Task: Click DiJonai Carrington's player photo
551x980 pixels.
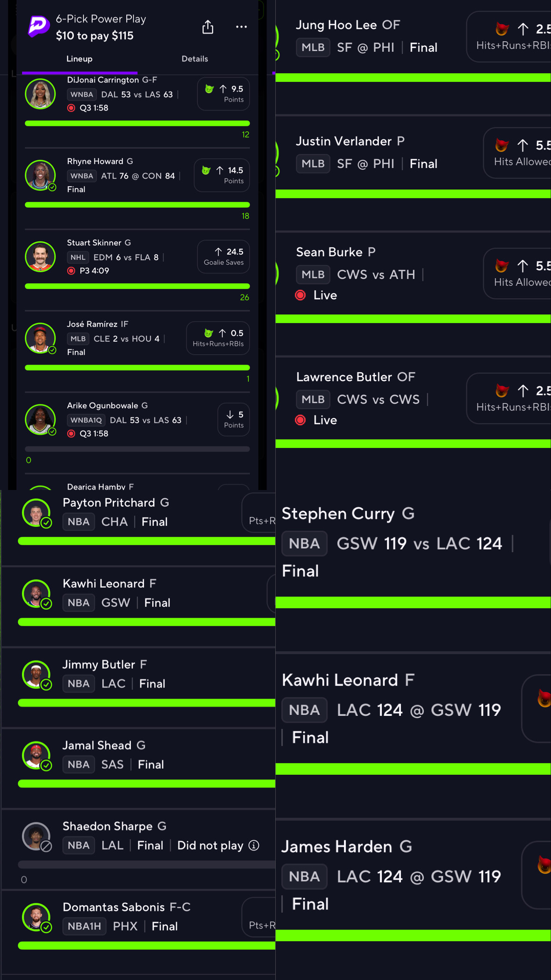Action: (x=40, y=94)
